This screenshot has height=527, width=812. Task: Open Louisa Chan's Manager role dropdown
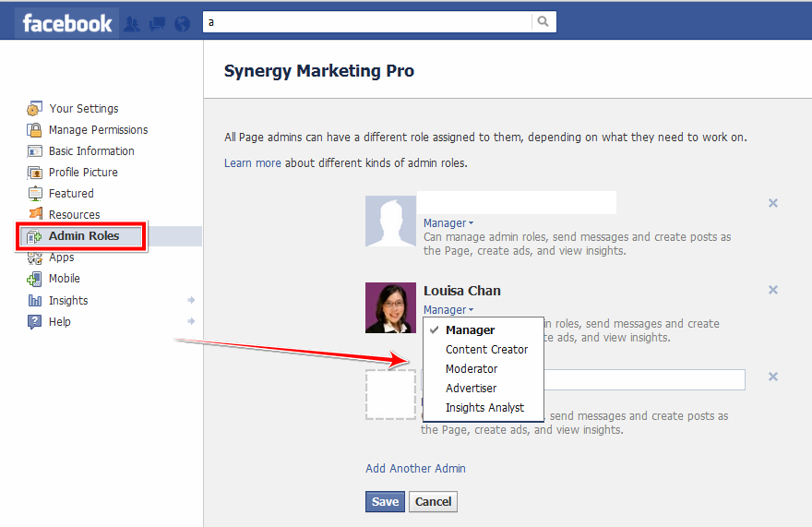click(448, 309)
